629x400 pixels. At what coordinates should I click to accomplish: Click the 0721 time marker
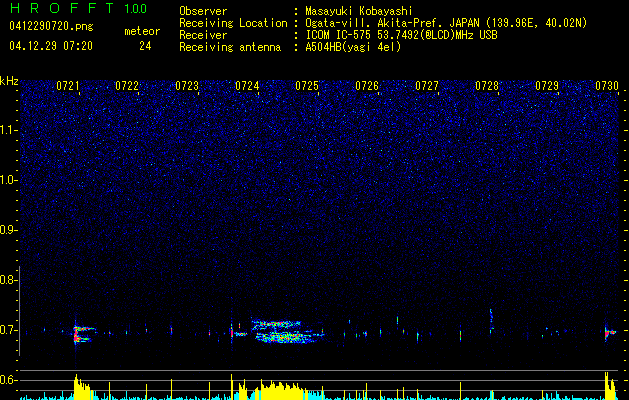click(68, 86)
